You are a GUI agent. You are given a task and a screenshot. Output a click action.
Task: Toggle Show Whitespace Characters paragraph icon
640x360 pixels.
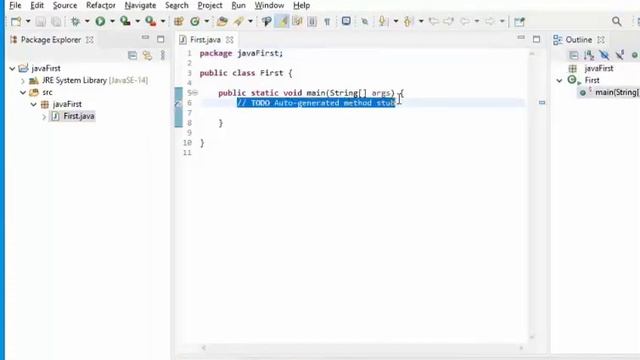327,22
